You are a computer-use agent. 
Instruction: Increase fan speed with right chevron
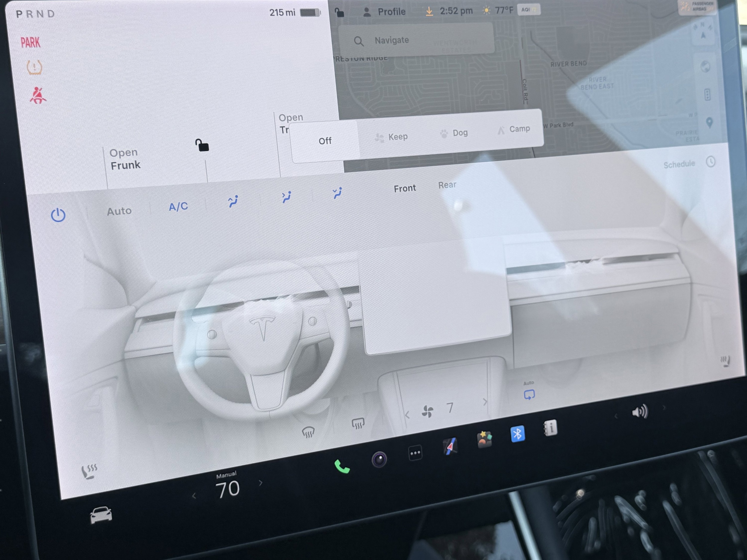pos(485,402)
